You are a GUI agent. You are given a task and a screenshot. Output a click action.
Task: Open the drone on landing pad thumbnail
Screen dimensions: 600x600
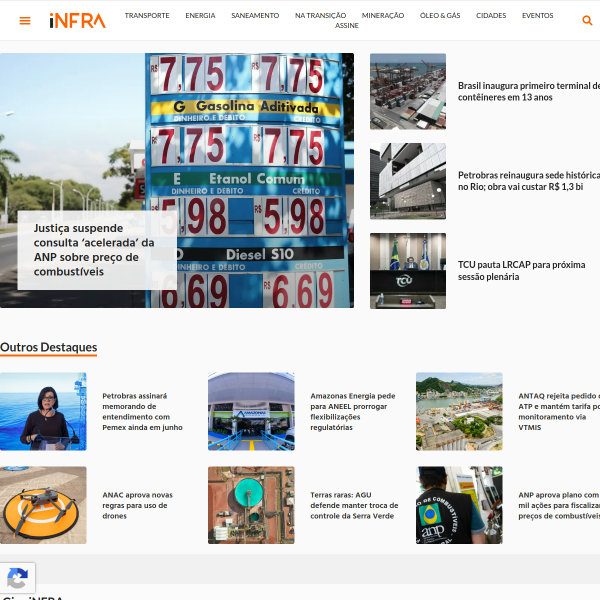43,505
